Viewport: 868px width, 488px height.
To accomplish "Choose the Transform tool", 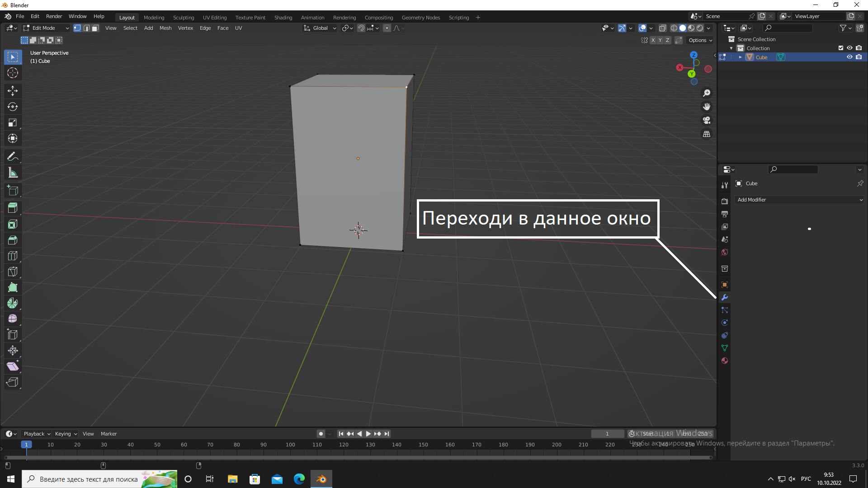I will 13,138.
